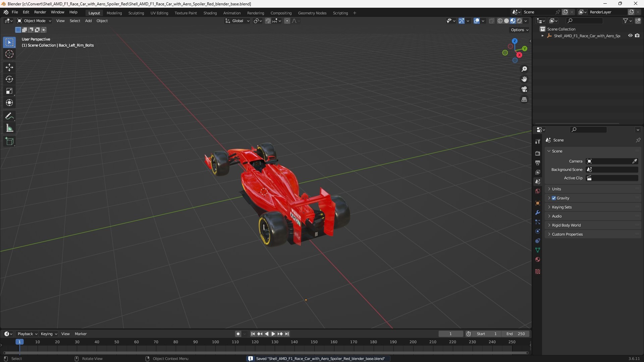
Task: Toggle the Gravity checkbox
Action: [x=554, y=198]
